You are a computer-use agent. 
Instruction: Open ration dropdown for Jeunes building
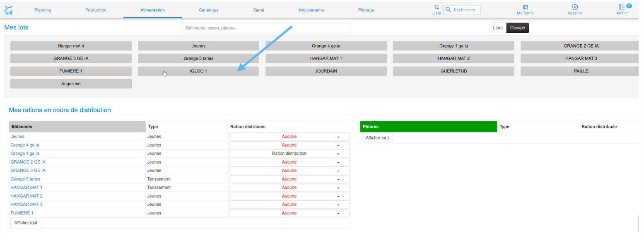coord(289,137)
